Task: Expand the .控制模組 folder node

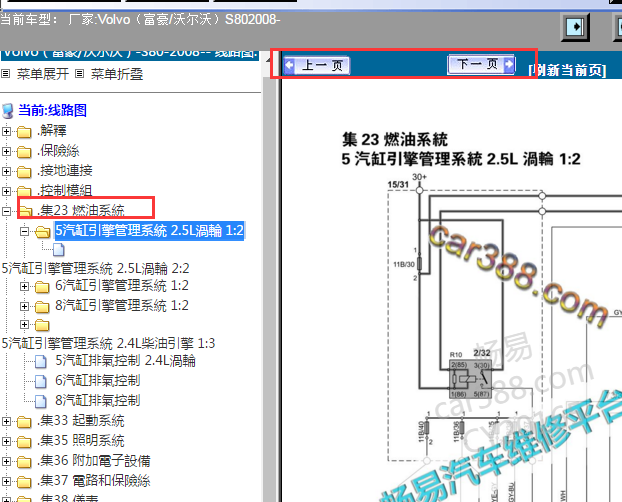Action: click(6, 191)
